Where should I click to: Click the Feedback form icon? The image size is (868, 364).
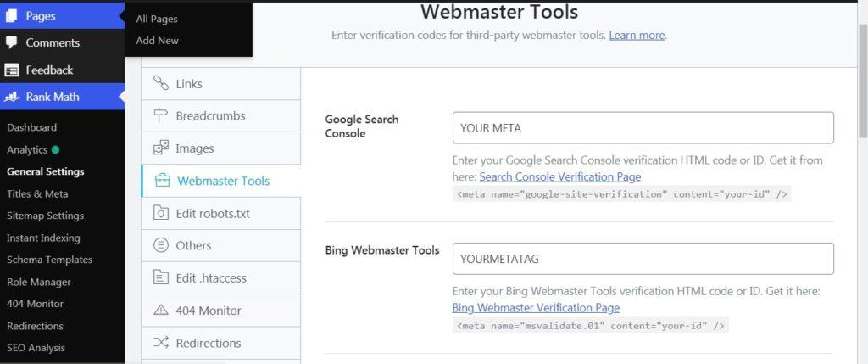[12, 70]
